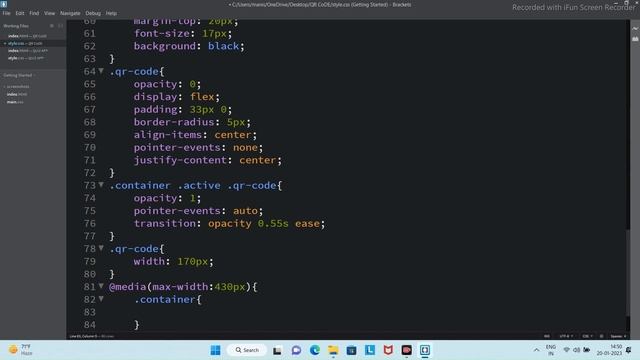Collapse the .container block at line 82
This screenshot has width=640, height=360.
coord(101,298)
